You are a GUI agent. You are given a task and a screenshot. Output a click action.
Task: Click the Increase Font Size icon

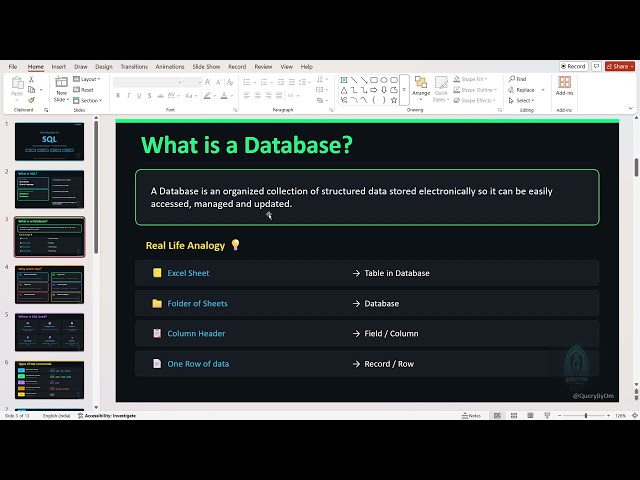point(208,82)
